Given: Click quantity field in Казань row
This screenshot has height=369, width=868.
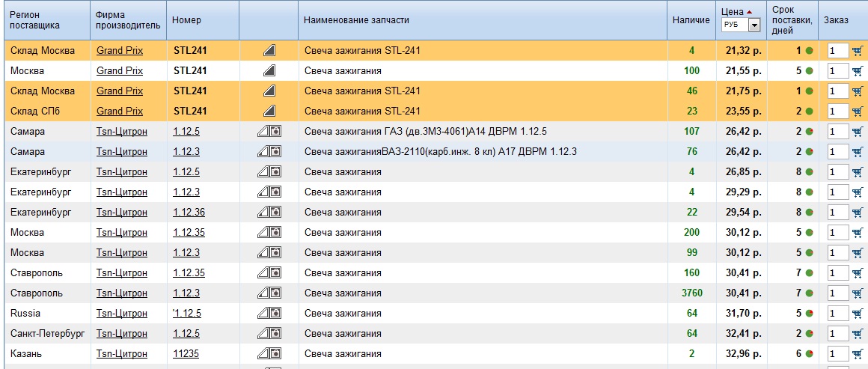Looking at the screenshot, I should coord(838,354).
